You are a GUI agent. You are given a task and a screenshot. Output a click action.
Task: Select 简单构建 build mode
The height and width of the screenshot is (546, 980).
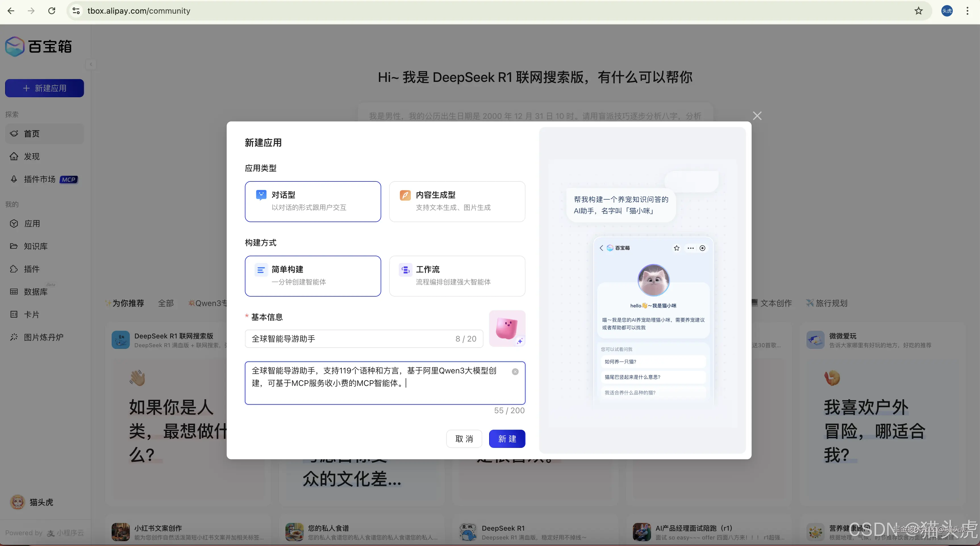(x=313, y=276)
